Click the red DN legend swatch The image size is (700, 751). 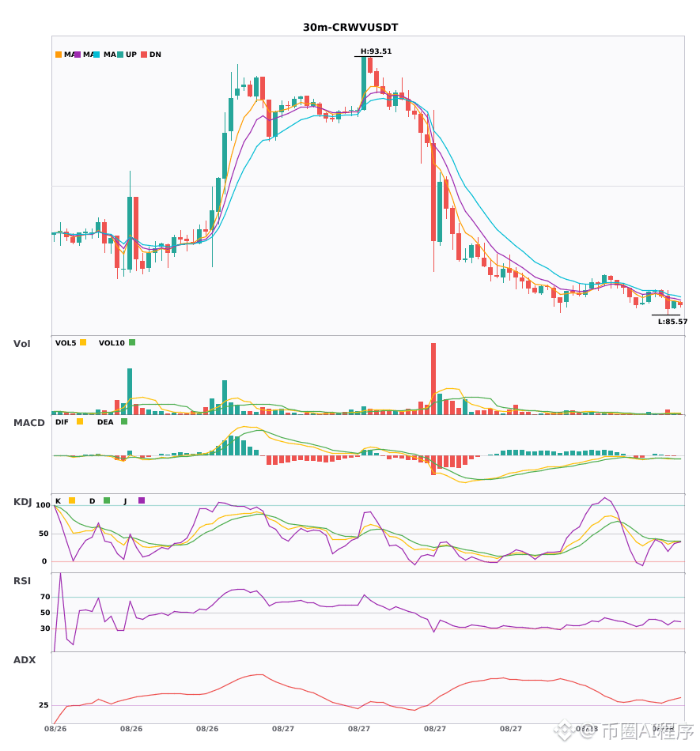[144, 55]
